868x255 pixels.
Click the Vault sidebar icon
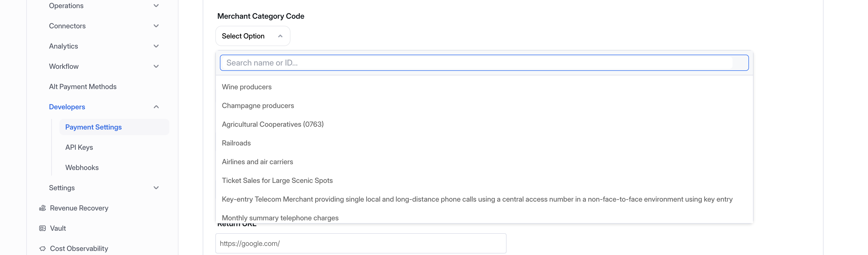pos(42,228)
